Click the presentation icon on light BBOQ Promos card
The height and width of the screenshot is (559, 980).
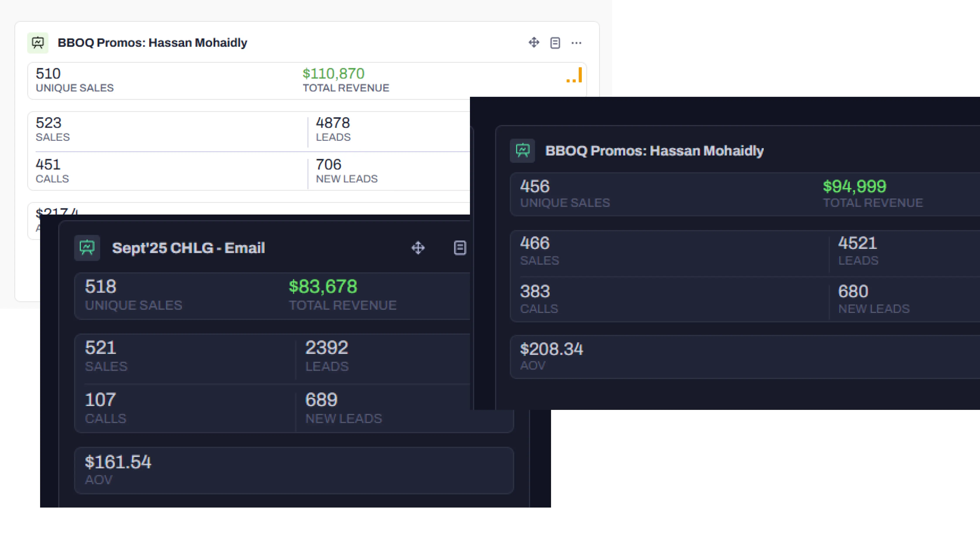(x=38, y=43)
